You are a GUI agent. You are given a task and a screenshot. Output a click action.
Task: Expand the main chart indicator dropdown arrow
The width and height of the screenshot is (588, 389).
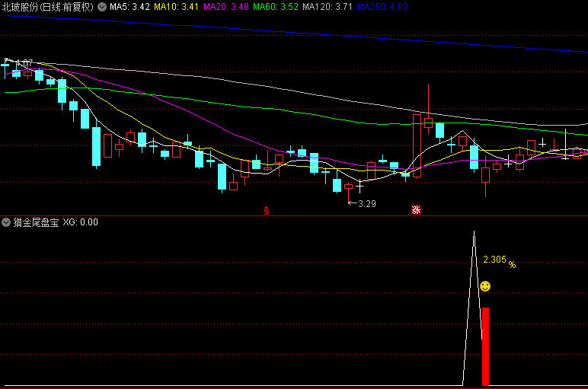(102, 7)
